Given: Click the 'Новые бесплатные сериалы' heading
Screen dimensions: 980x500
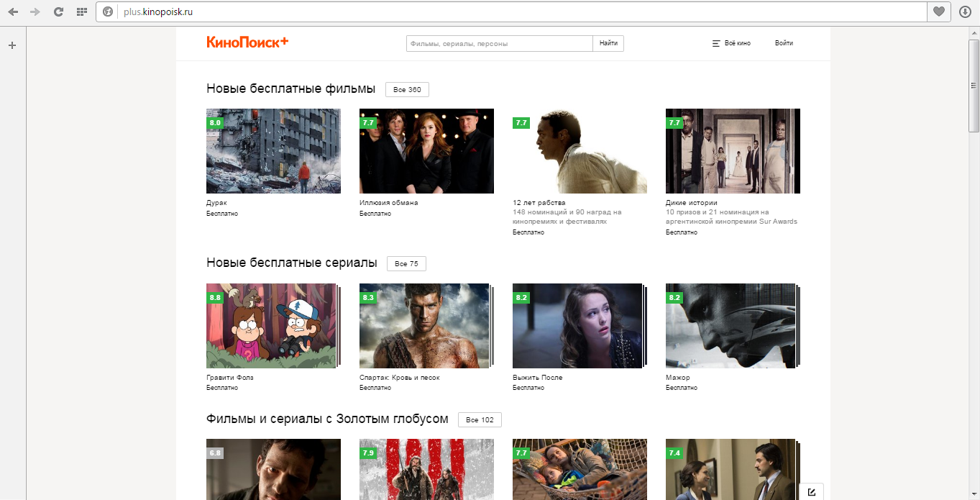Looking at the screenshot, I should tap(292, 263).
